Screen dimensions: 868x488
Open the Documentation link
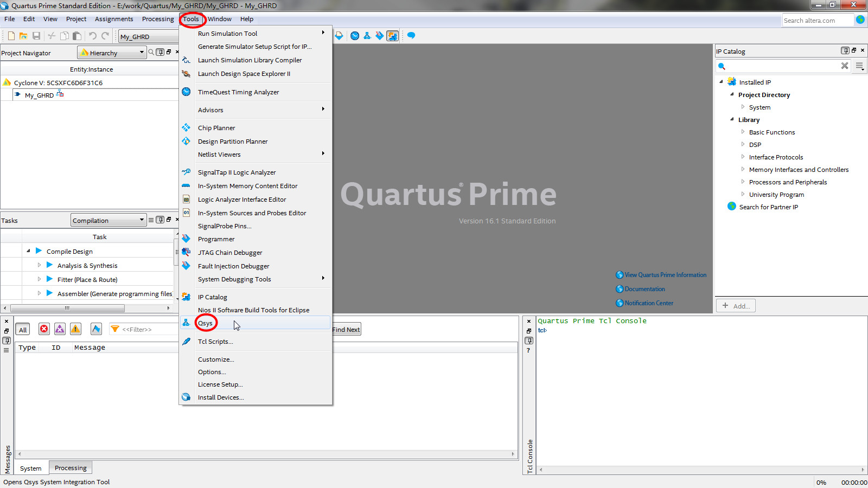coord(644,289)
